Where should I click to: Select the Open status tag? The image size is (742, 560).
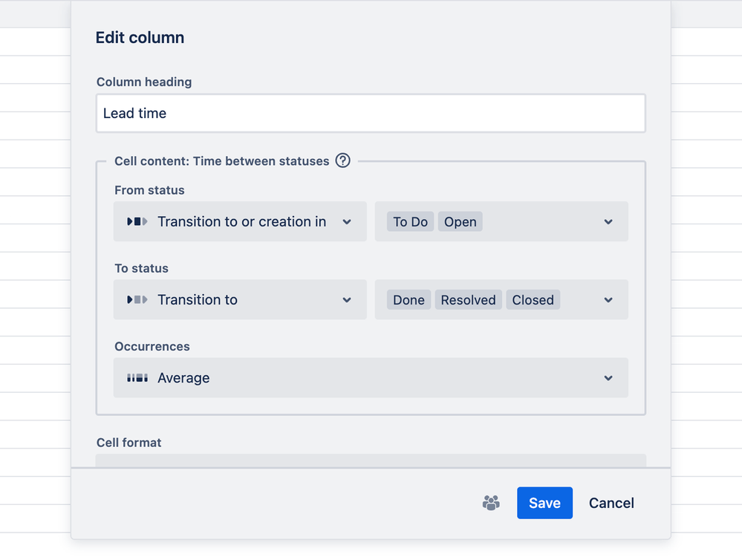point(461,221)
